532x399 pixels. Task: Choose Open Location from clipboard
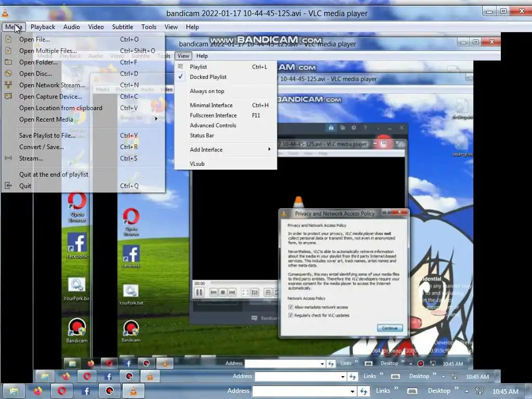83,108
